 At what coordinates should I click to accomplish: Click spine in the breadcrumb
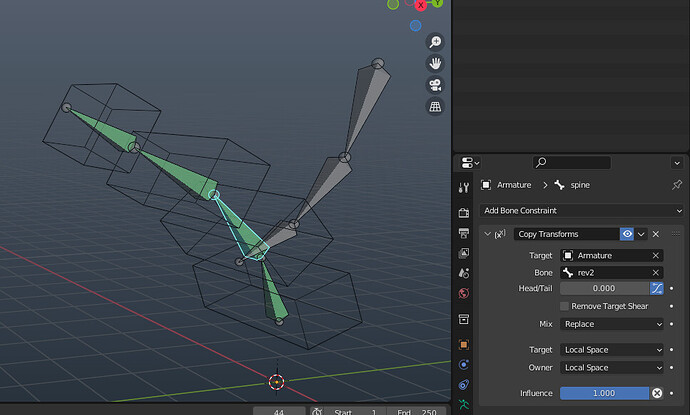[x=580, y=185]
